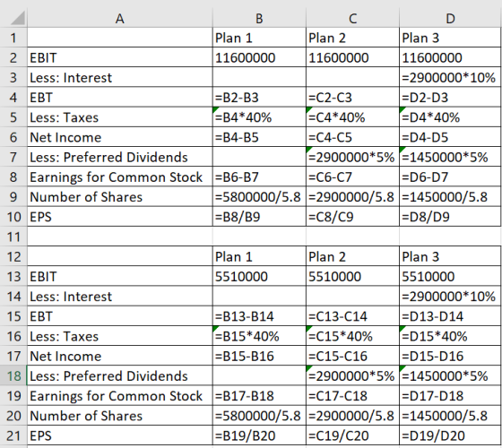Click cell A10 labeled EPS
This screenshot has height=448, width=502.
coord(120,216)
